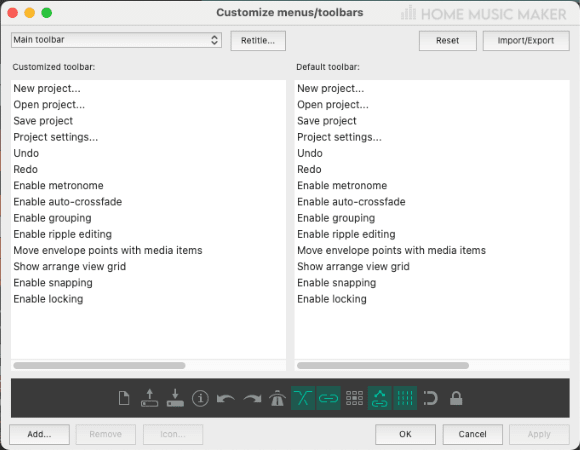Select Redo in Default toolbar list
This screenshot has height=450, width=580.
(432, 169)
